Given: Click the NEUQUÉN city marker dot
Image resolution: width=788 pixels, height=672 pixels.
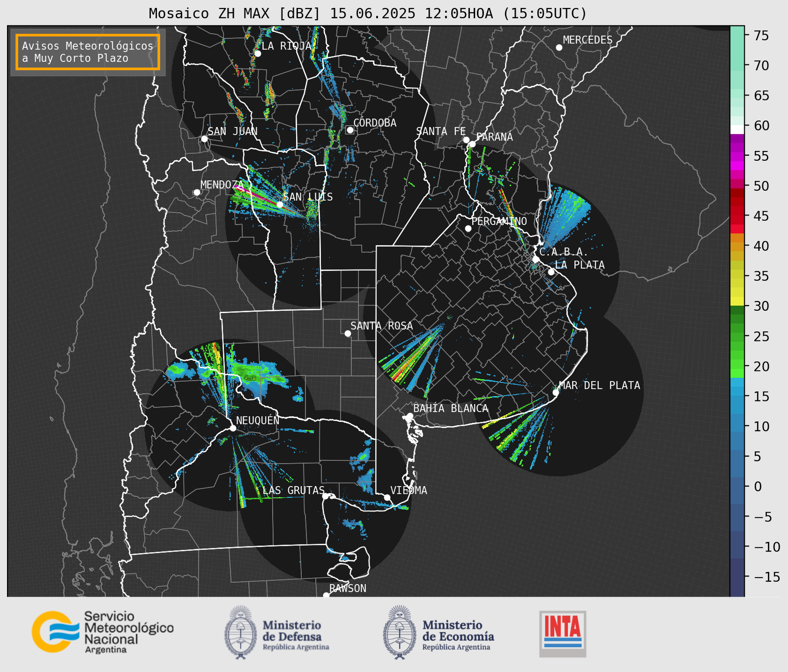Looking at the screenshot, I should [233, 428].
